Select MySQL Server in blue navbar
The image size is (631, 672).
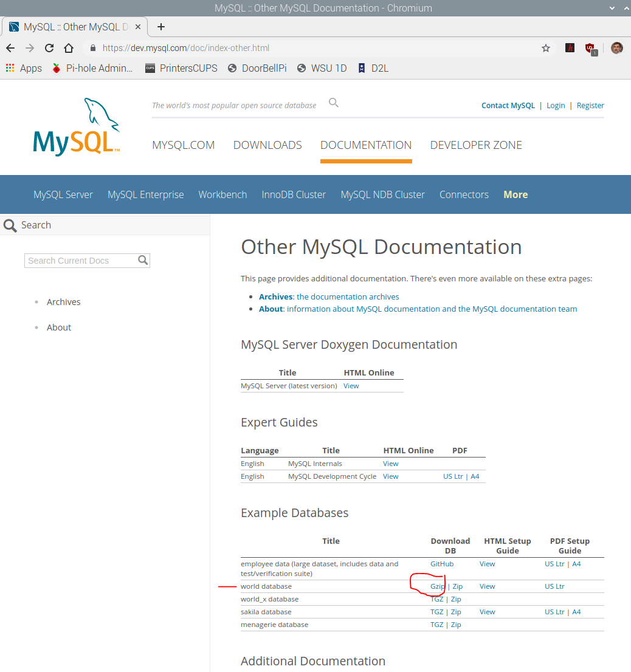[x=63, y=194]
